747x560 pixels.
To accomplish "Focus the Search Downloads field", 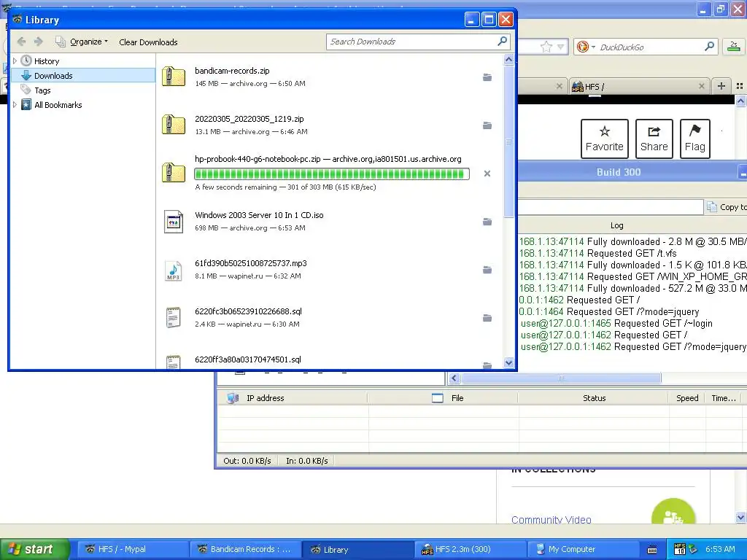I will click(411, 42).
